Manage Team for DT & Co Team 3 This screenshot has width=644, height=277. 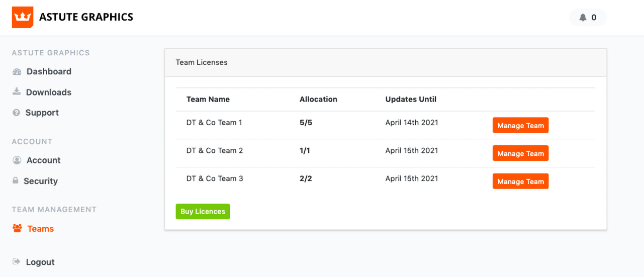[x=520, y=181]
